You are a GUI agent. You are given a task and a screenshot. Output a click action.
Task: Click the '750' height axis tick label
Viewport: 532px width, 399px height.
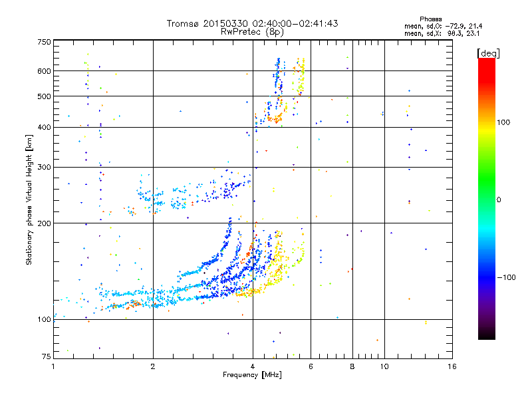45,42
